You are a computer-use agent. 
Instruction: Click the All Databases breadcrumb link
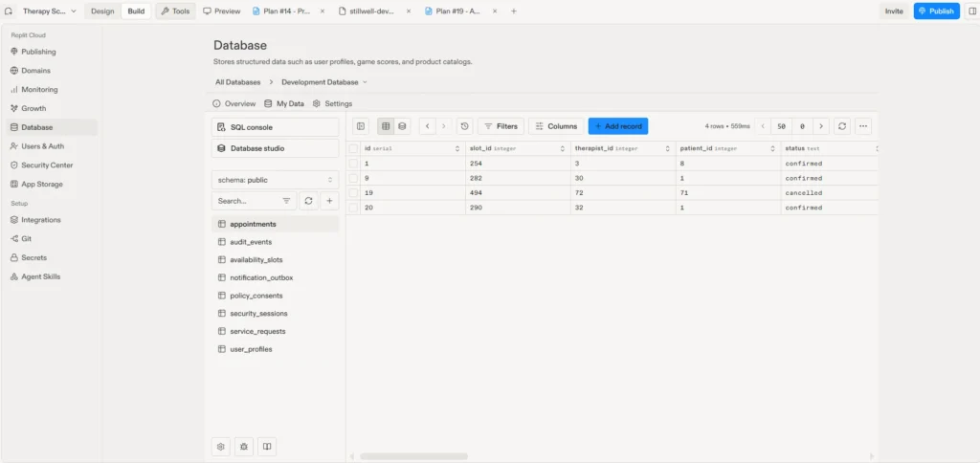tap(238, 82)
